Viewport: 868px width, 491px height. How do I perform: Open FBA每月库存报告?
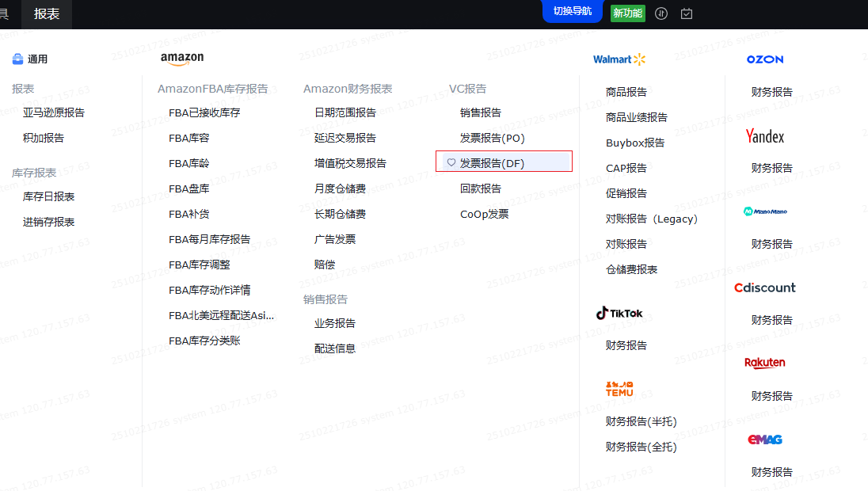coord(209,239)
